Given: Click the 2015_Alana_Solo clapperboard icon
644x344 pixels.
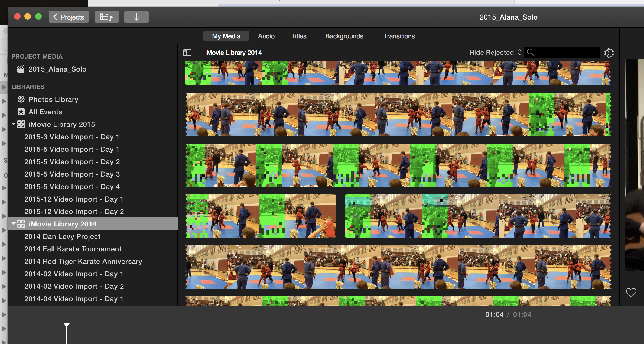Looking at the screenshot, I should click(21, 69).
